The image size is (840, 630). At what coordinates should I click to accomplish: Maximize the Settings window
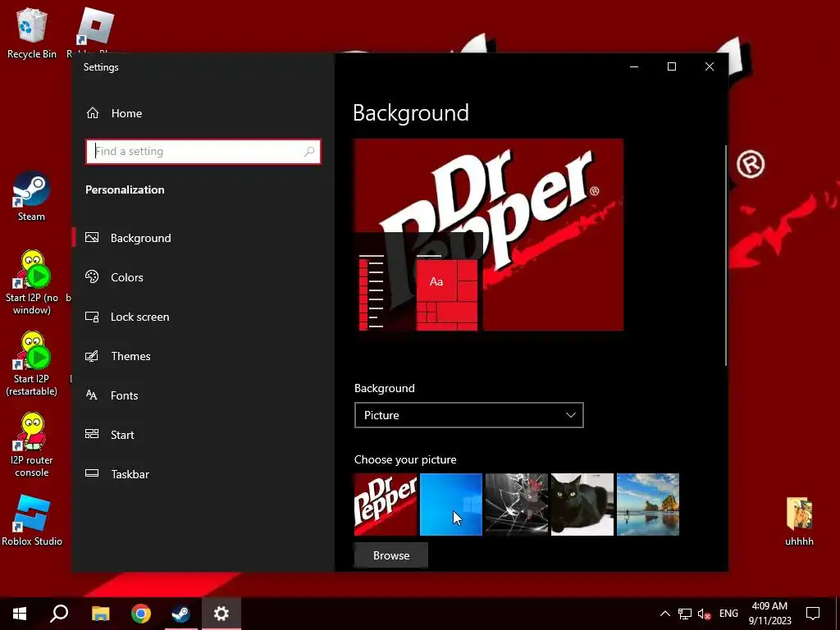[671, 66]
